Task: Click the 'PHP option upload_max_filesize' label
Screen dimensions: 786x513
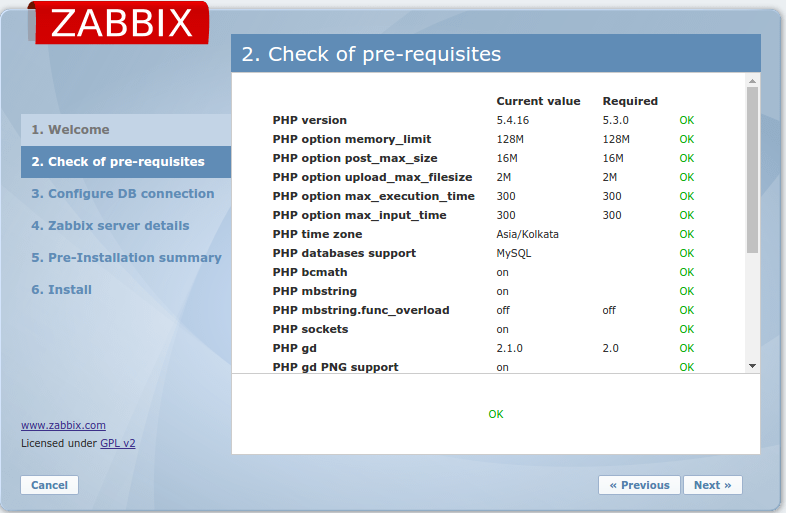Action: coord(372,178)
